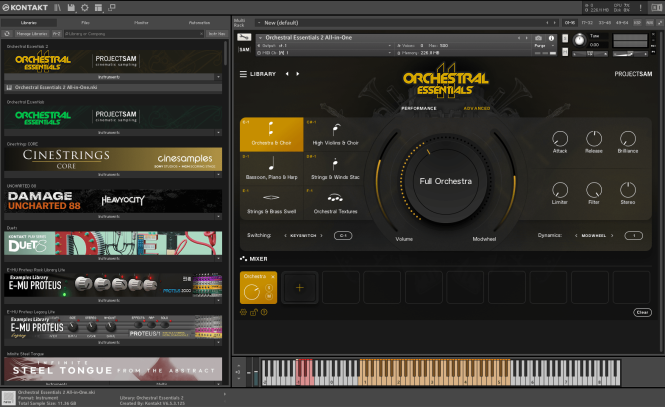
Task: Click the Instr Nav button
Action: pyautogui.click(x=217, y=33)
